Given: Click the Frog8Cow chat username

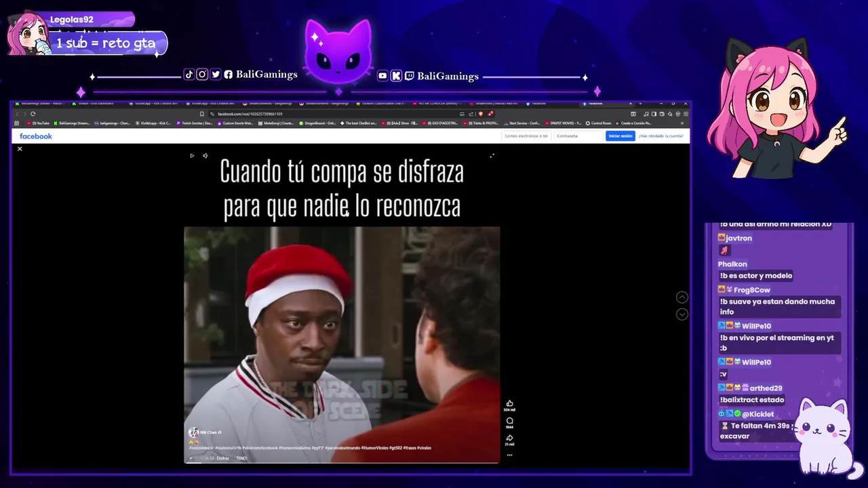Looking at the screenshot, I should pyautogui.click(x=751, y=290).
